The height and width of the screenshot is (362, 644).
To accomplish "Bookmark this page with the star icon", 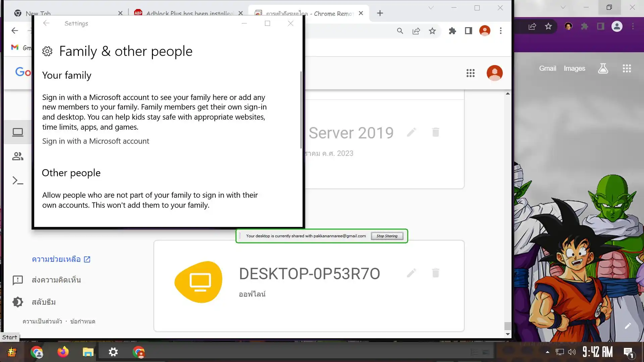I will 432,31.
